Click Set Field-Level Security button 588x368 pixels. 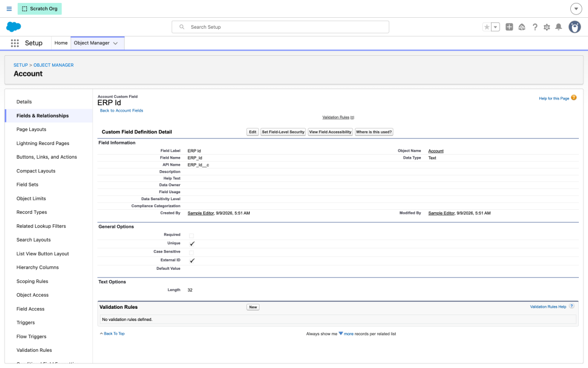click(283, 132)
